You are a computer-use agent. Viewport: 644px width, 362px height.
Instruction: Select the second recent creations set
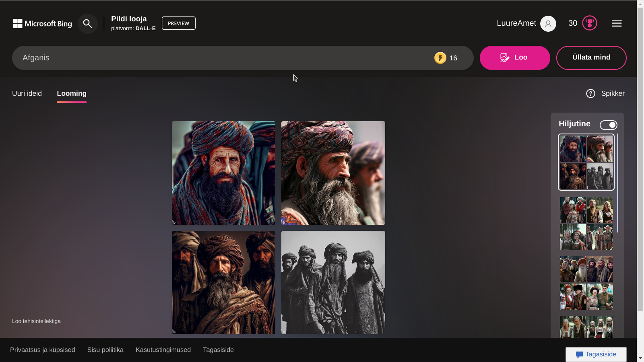pyautogui.click(x=586, y=224)
